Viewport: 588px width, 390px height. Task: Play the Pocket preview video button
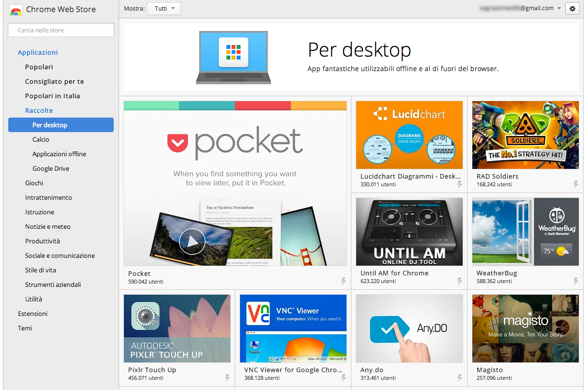coord(192,241)
